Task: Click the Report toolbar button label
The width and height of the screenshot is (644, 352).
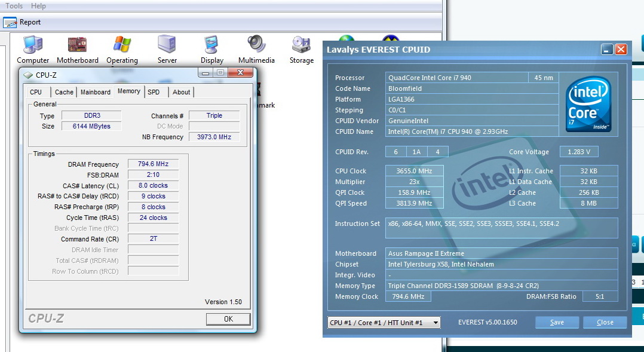Action: pyautogui.click(x=30, y=22)
